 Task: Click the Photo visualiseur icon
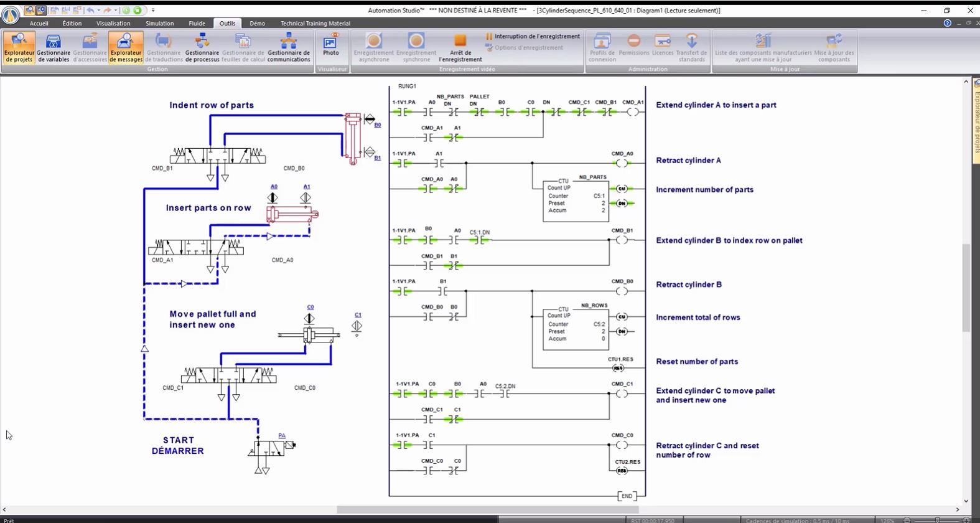(331, 45)
